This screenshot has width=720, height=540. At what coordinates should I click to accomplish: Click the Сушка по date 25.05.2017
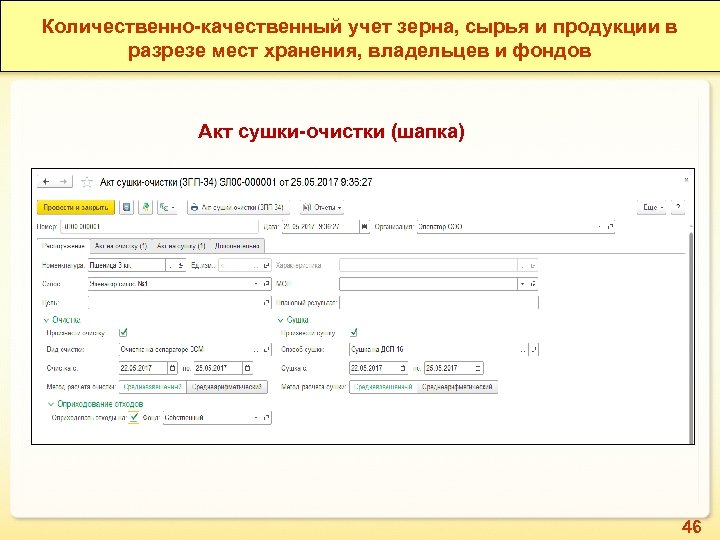pos(448,368)
